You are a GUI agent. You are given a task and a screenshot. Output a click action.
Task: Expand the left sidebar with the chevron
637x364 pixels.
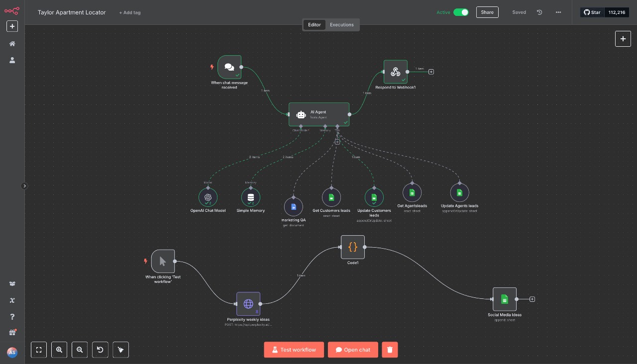(25, 185)
